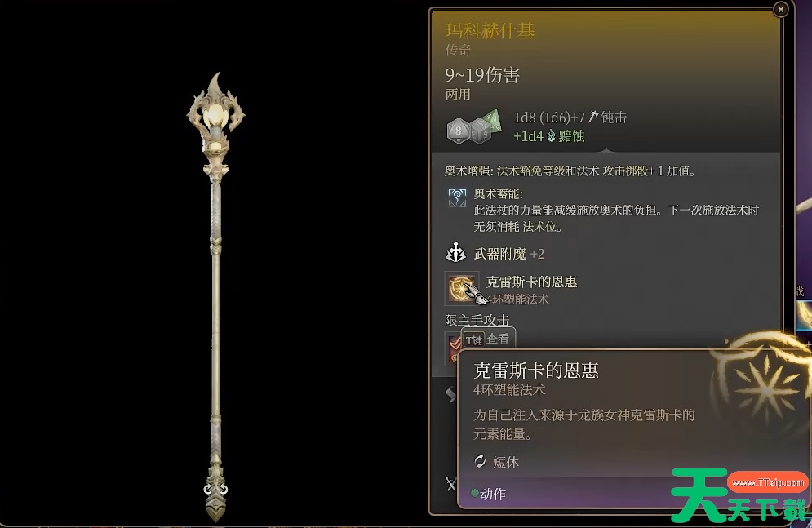Image resolution: width=812 pixels, height=528 pixels.
Task: Click the staff's glowing orb head
Action: tap(215, 116)
